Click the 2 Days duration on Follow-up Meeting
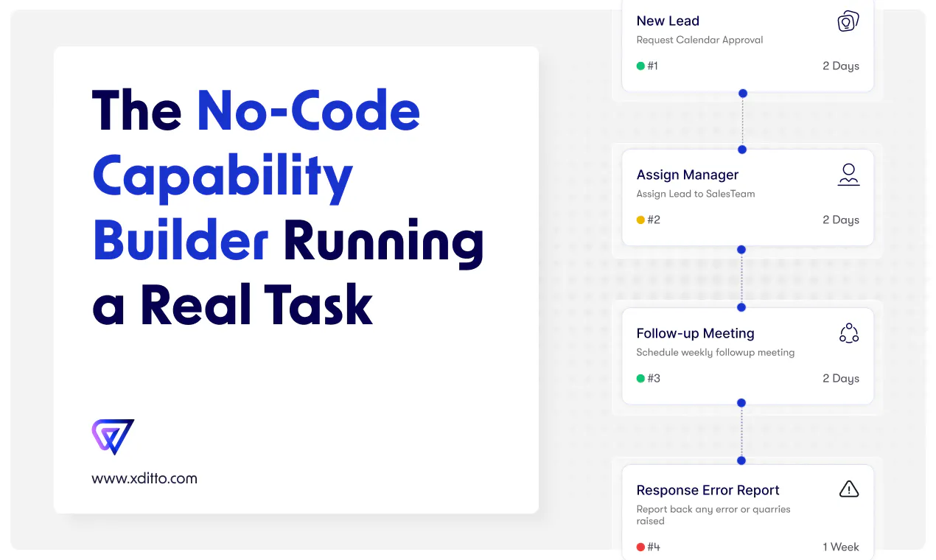This screenshot has width=936, height=560. 841,378
